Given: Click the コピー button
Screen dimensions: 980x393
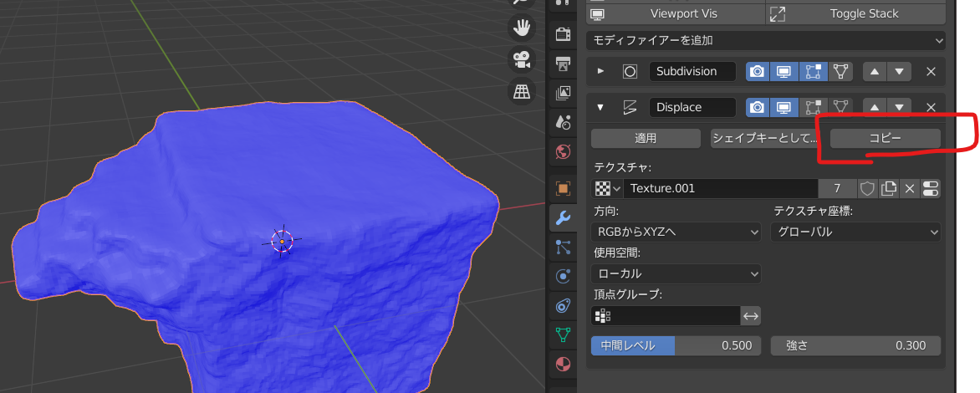Looking at the screenshot, I should point(886,139).
